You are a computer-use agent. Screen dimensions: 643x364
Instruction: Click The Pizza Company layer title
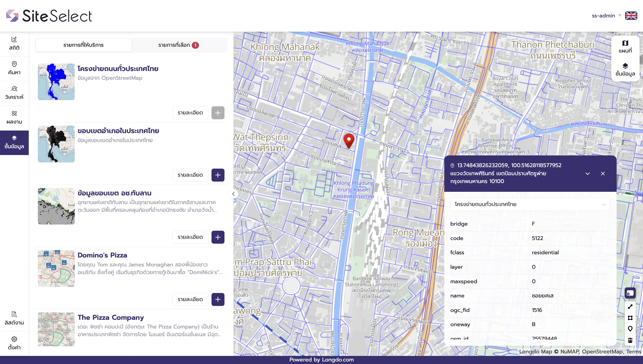[111, 317]
